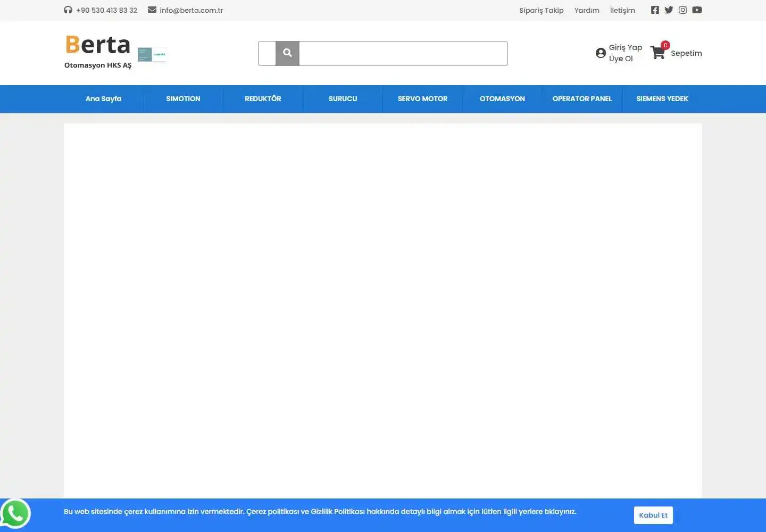Open SIEMENS YEDEK menu item
The height and width of the screenshot is (532, 766).
coord(662,99)
